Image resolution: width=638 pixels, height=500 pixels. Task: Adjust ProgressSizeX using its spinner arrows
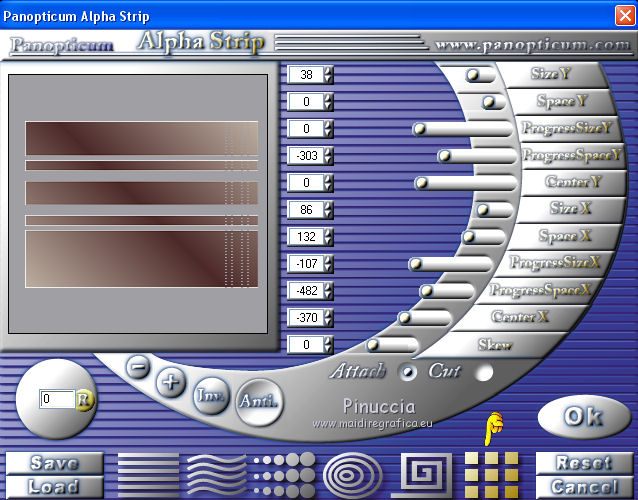pyautogui.click(x=328, y=264)
